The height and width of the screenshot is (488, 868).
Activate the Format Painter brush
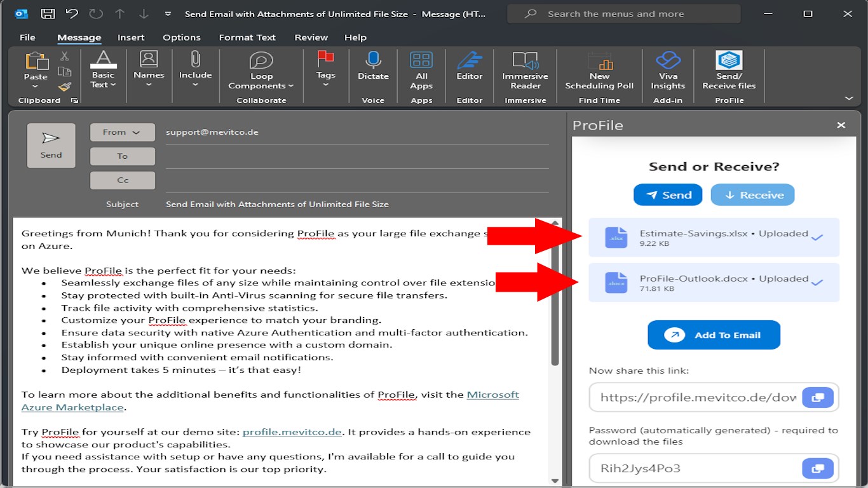point(64,86)
